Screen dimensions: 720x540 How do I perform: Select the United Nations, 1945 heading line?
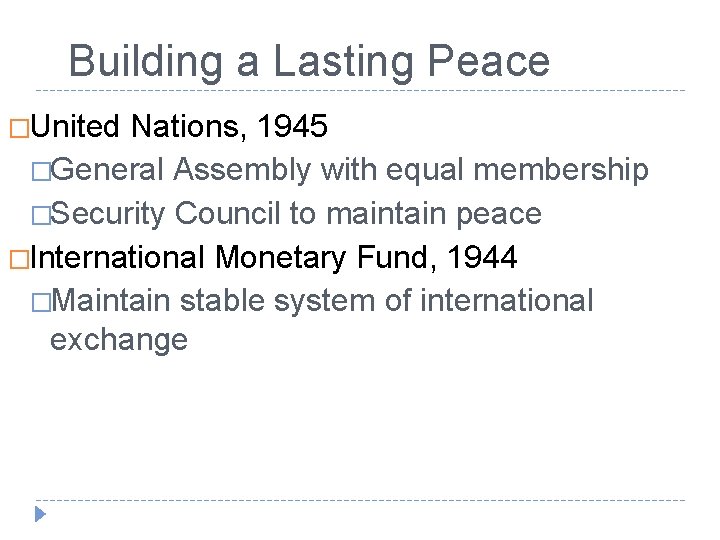pos(179,126)
